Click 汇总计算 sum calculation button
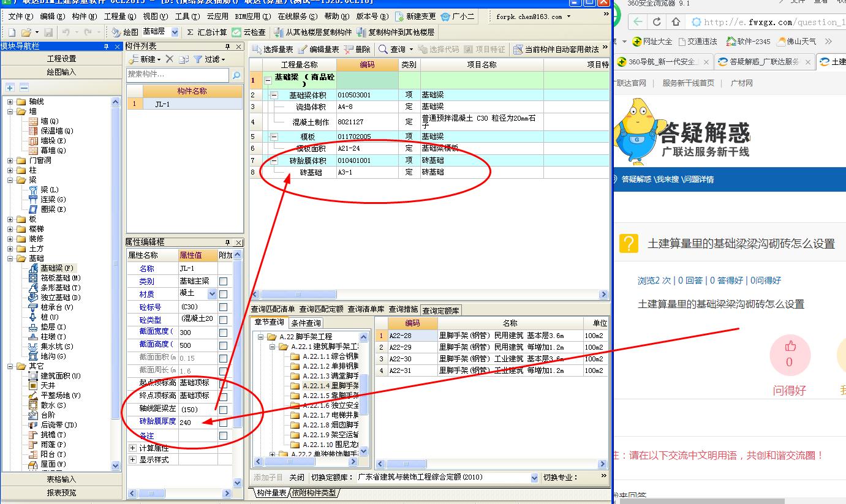This screenshot has height=504, width=846. (207, 32)
